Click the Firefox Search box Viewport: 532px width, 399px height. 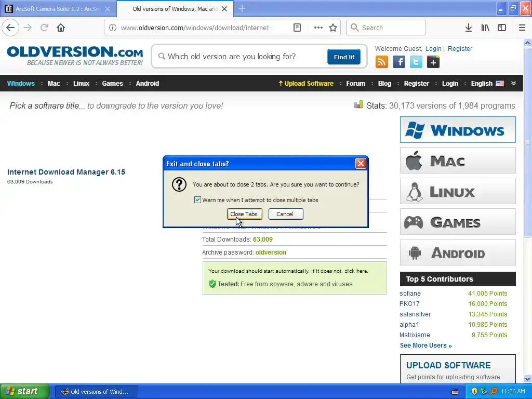(385, 28)
